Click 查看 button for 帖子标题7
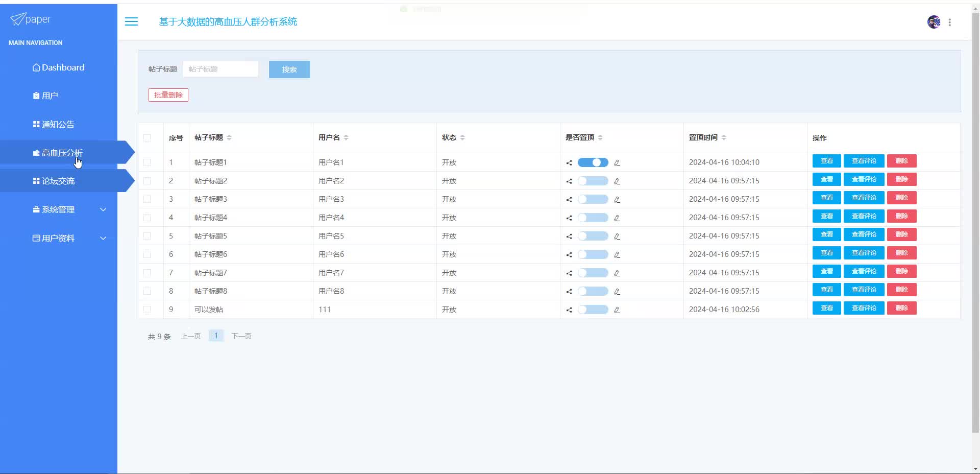The width and height of the screenshot is (980, 474). [826, 271]
